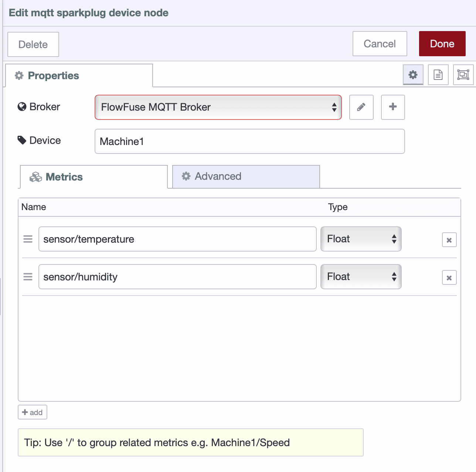476x472 pixels.
Task: Open the Broker selection dropdown
Action: pos(218,107)
